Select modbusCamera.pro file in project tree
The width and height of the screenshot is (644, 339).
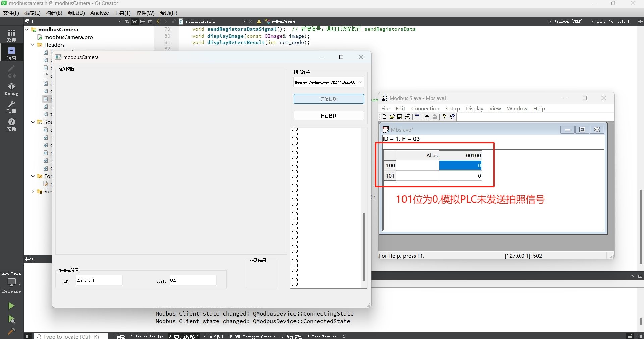point(68,37)
